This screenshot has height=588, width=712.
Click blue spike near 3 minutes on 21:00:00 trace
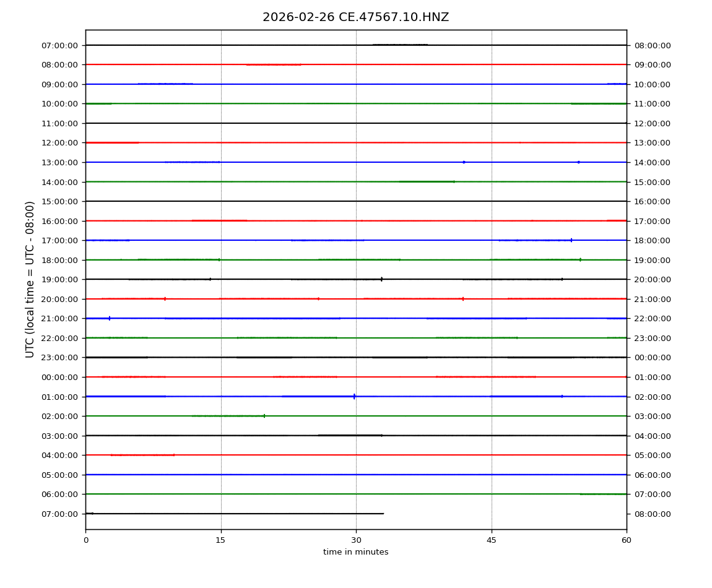[110, 318]
